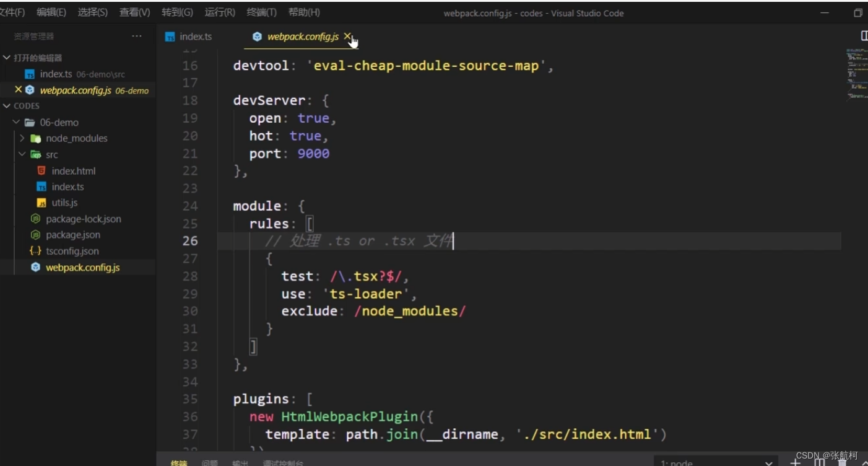
Task: Minimize the VS Code window
Action: tap(824, 13)
